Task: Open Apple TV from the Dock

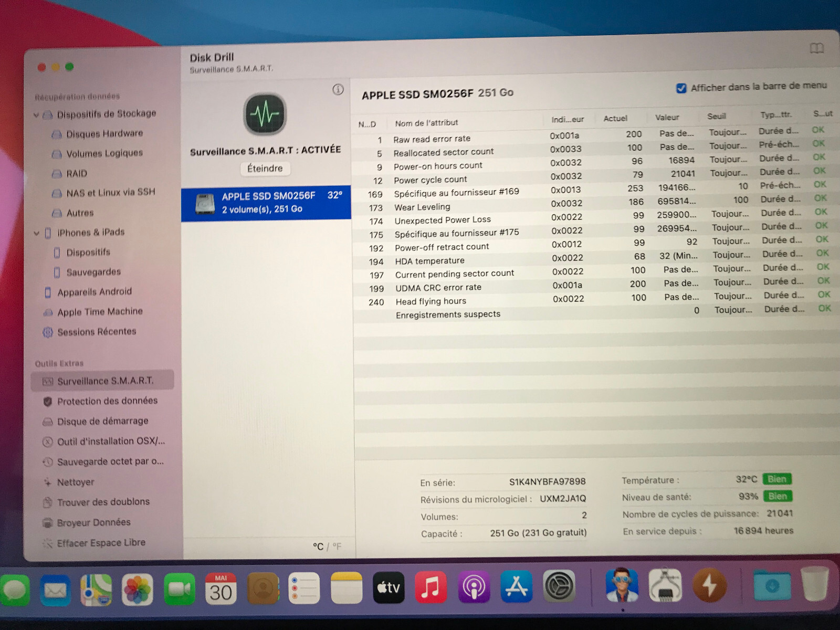Action: [388, 587]
